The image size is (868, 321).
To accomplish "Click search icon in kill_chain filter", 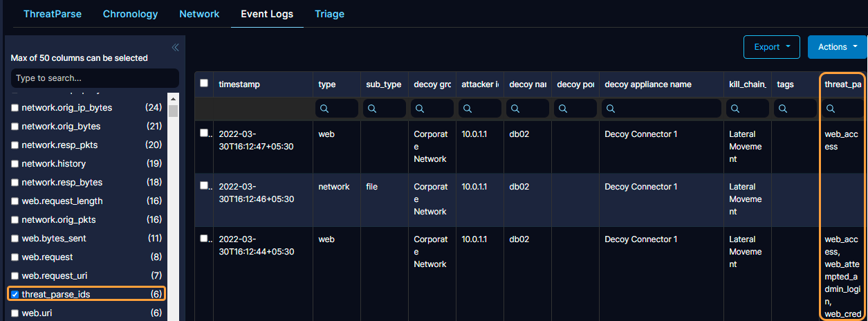I will [735, 109].
